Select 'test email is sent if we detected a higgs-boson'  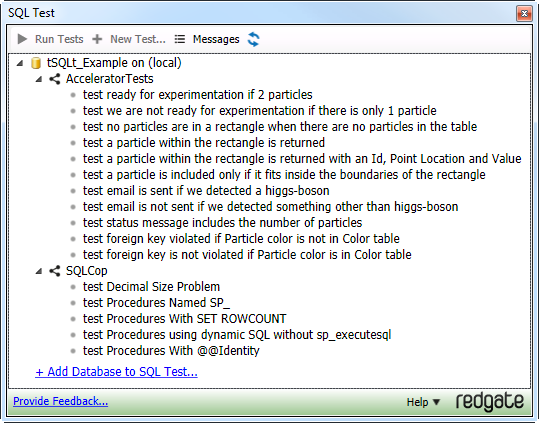[x=206, y=191]
